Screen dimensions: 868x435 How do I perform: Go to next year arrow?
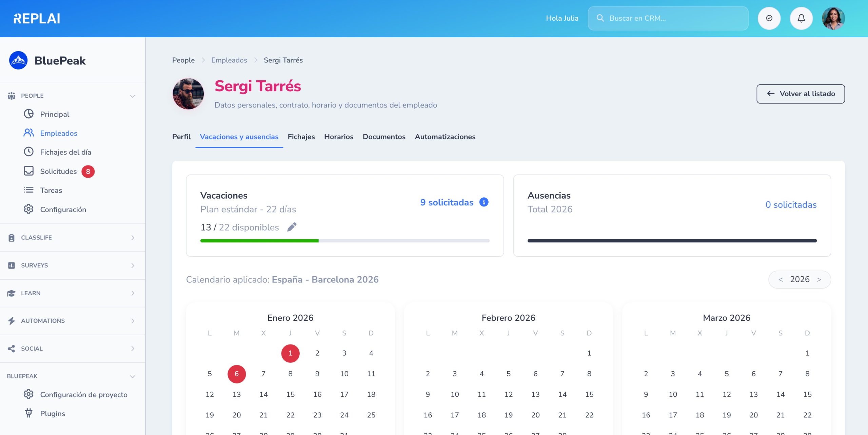point(819,280)
